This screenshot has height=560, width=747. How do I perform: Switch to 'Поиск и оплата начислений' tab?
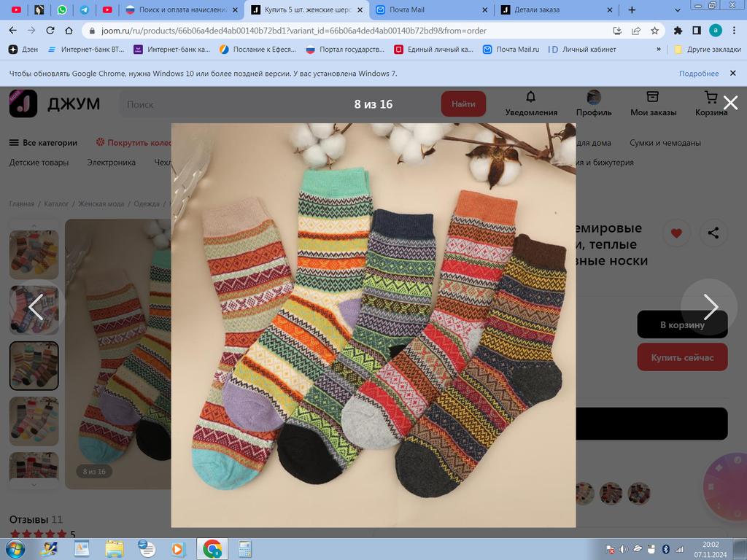point(182,9)
